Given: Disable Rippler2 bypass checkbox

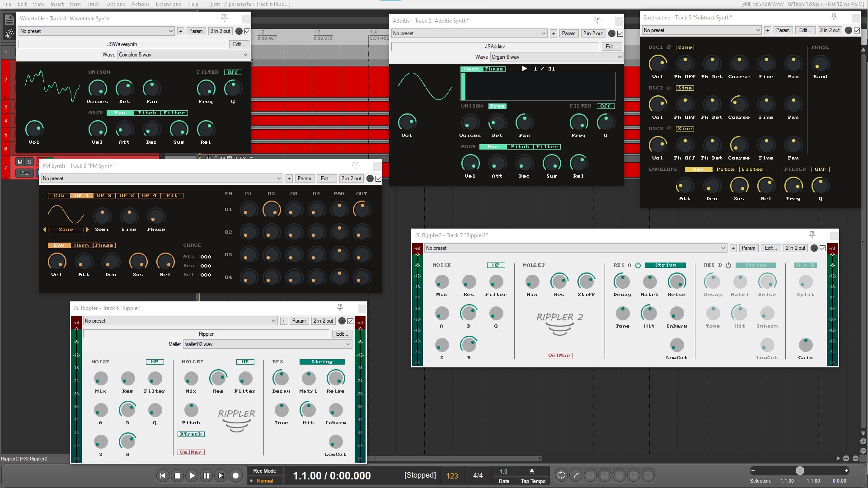Looking at the screenshot, I should 822,248.
